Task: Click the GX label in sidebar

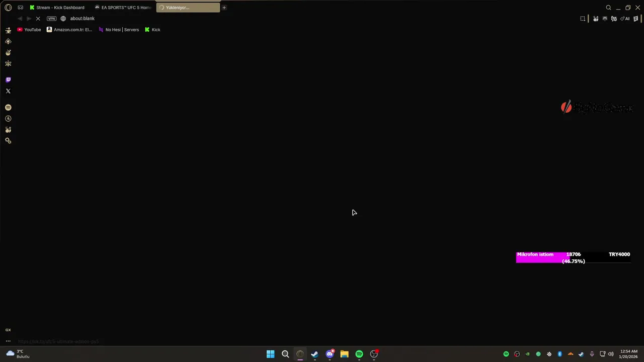Action: click(x=8, y=330)
